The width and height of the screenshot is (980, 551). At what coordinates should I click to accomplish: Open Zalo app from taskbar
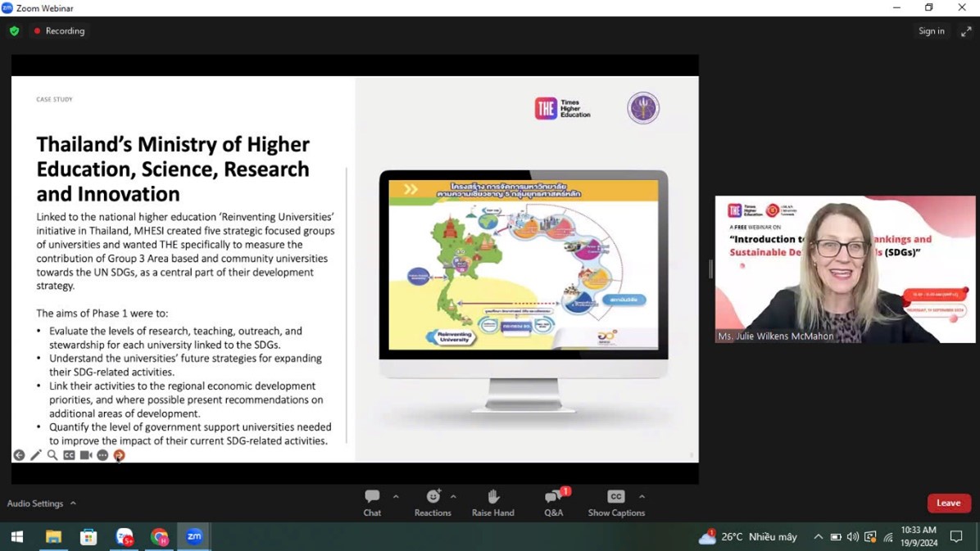124,536
